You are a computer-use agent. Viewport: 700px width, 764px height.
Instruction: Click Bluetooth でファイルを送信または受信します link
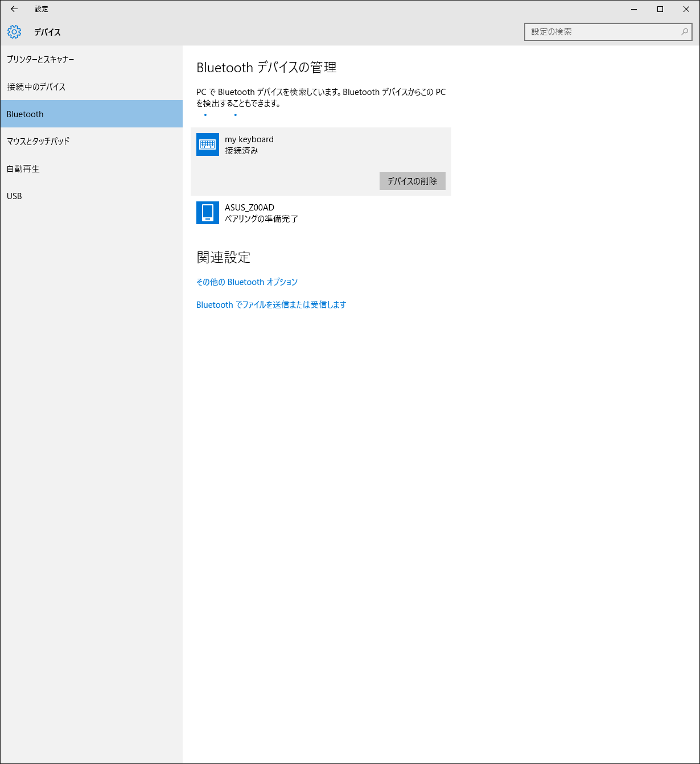pyautogui.click(x=271, y=304)
